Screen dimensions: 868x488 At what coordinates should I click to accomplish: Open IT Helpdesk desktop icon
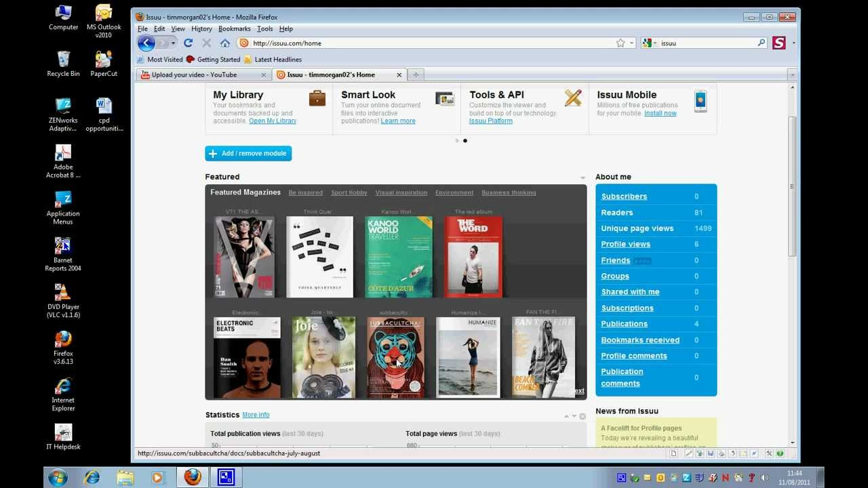tap(63, 438)
